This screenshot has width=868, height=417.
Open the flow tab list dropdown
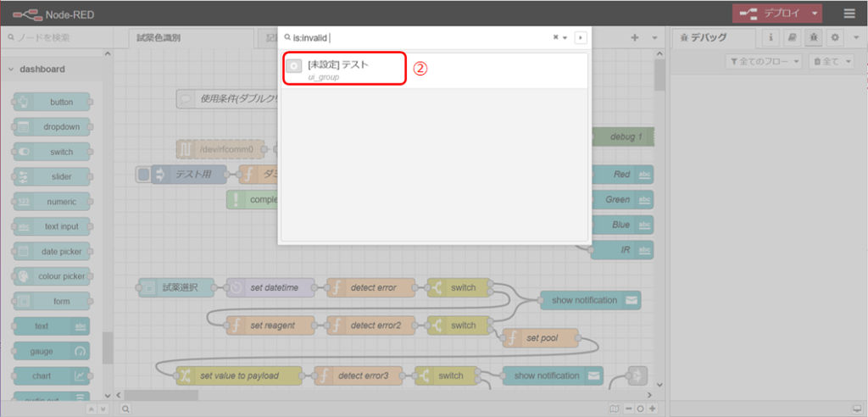click(654, 38)
